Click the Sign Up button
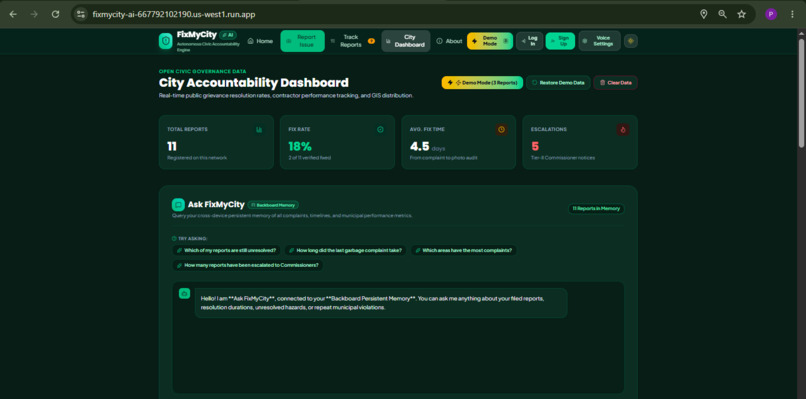Screen dimensions: 806x399 [560, 41]
